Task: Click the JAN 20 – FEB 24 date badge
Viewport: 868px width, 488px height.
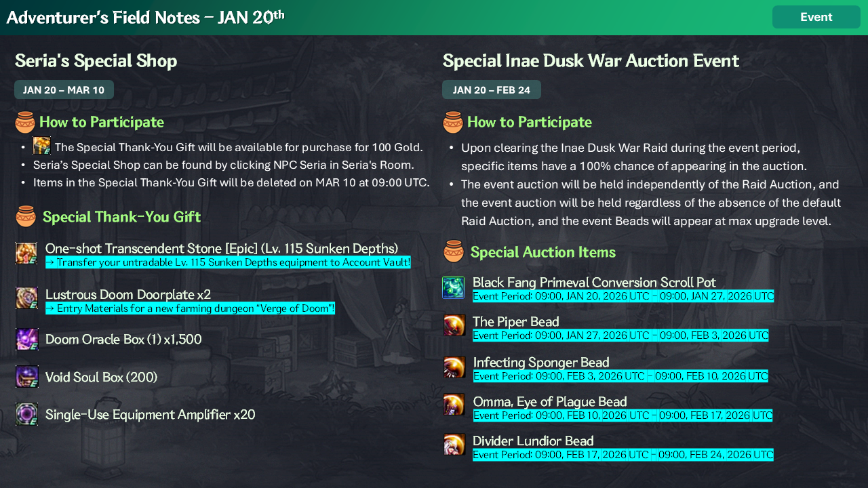Action: click(491, 89)
